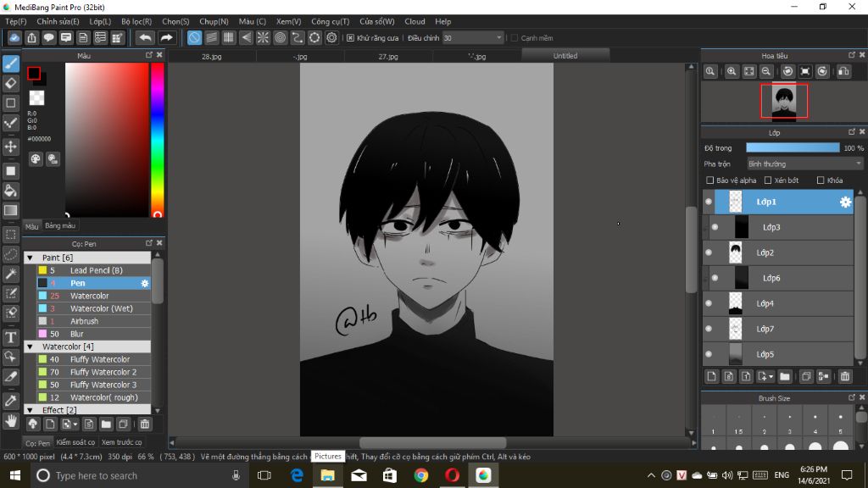
Task: Select the Move tool
Action: [x=11, y=147]
